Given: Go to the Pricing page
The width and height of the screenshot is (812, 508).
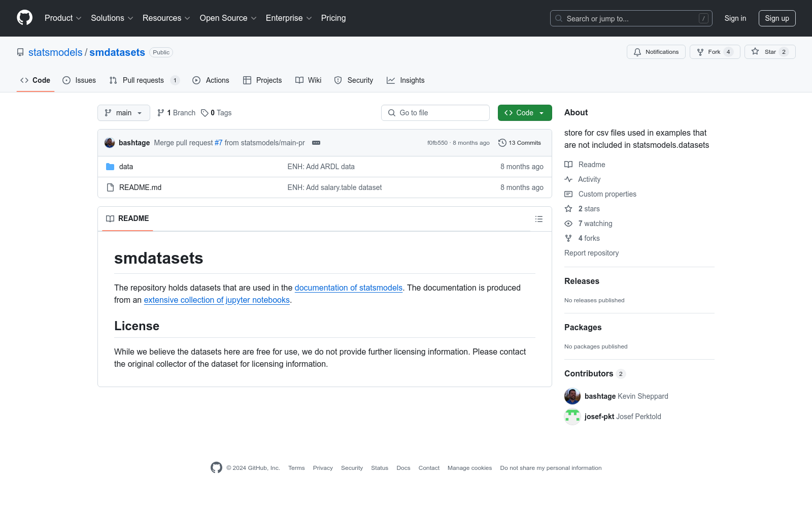Looking at the screenshot, I should tap(333, 18).
